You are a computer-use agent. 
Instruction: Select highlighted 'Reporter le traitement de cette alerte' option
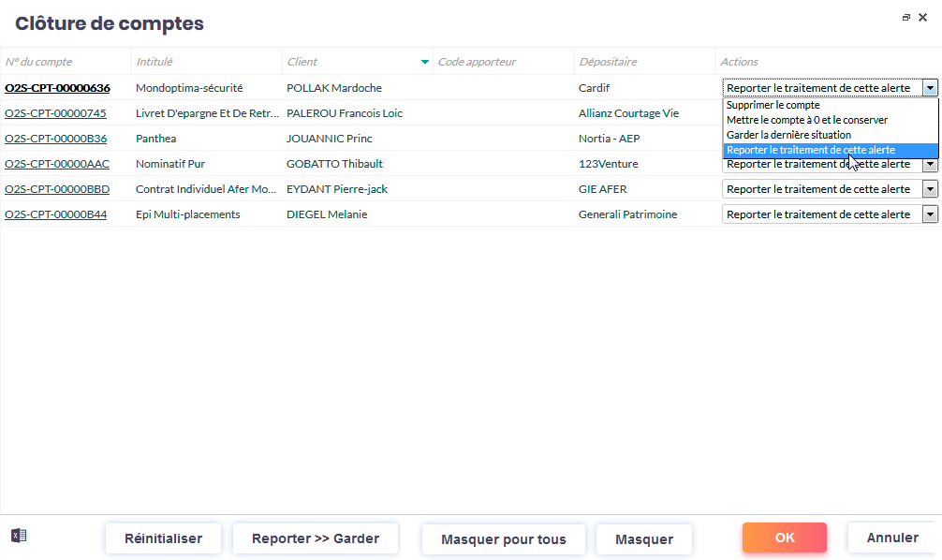point(811,150)
